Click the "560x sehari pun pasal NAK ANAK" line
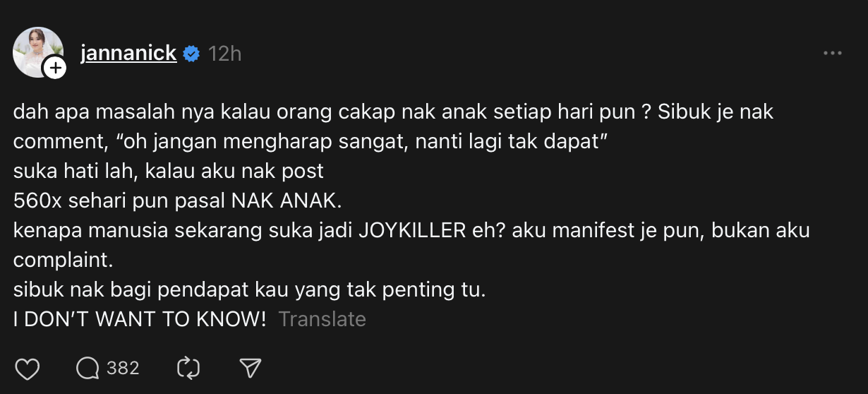The height and width of the screenshot is (394, 868). pos(177,201)
